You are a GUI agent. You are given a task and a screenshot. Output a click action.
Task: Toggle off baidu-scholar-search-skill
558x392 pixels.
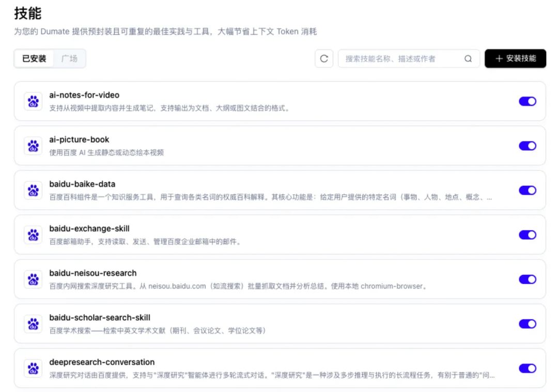(528, 324)
